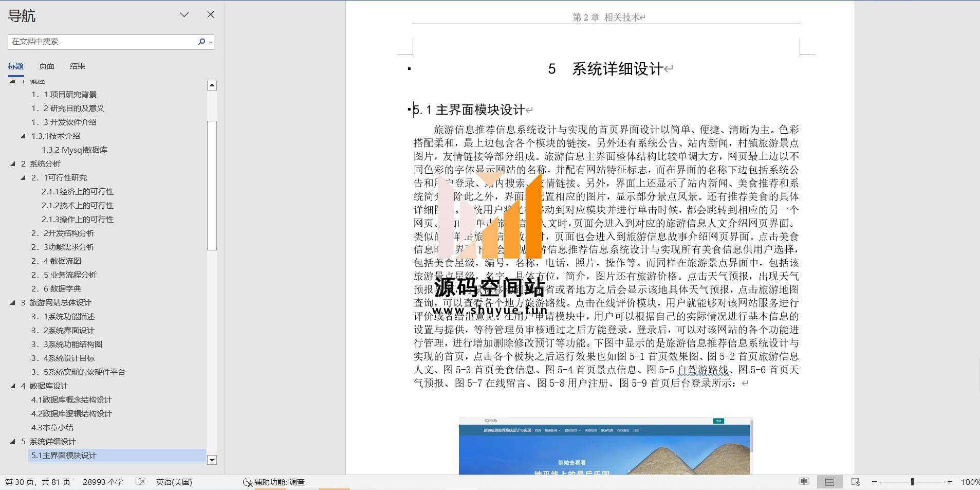Click the search magnifier icon in navigation

pyautogui.click(x=201, y=42)
